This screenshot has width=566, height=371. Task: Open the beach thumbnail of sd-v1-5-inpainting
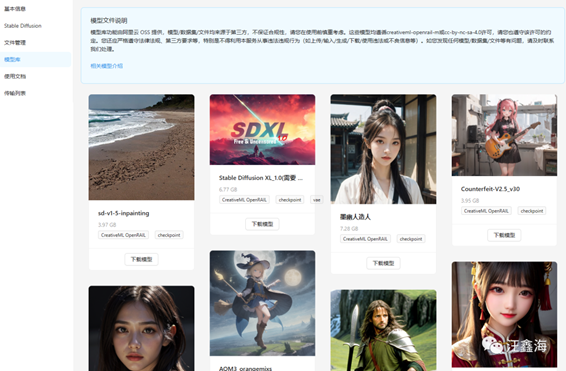click(142, 147)
